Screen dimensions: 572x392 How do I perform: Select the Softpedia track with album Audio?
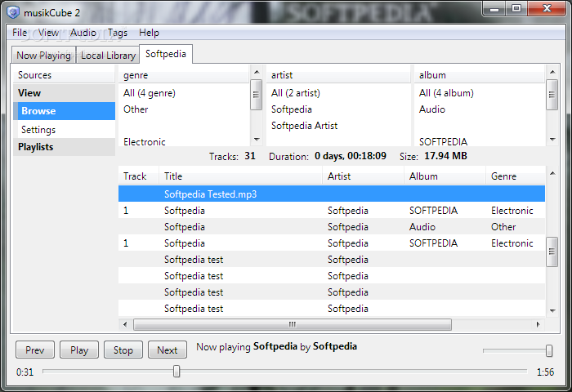332,227
